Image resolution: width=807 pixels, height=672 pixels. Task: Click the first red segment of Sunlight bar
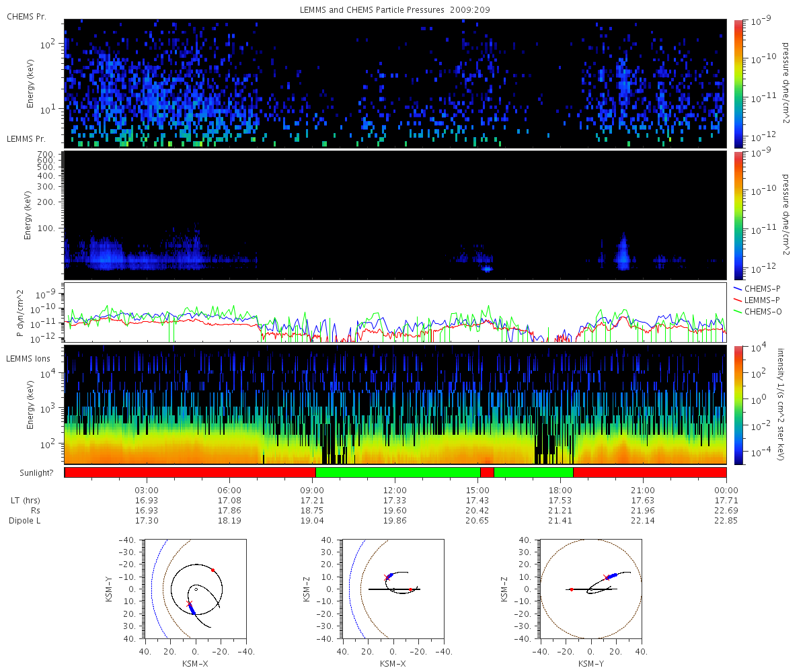pos(190,472)
